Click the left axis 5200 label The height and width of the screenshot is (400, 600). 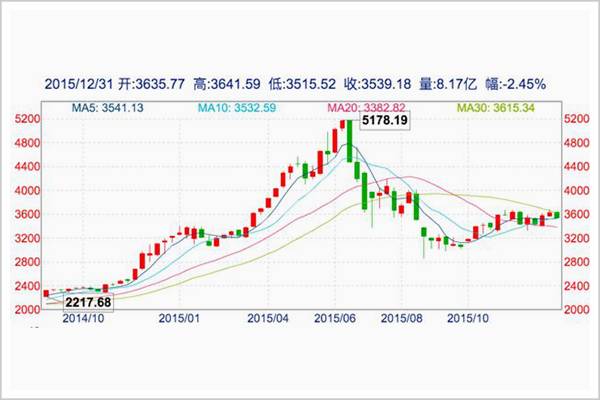(x=27, y=119)
